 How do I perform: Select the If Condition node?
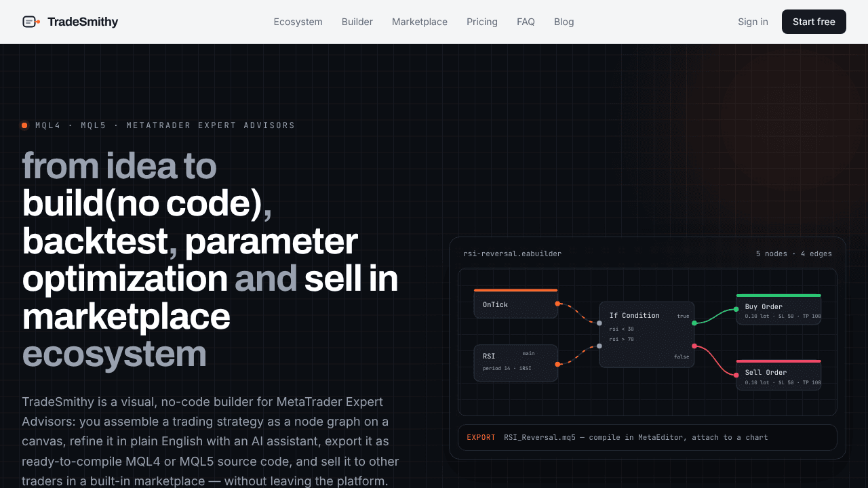click(647, 335)
